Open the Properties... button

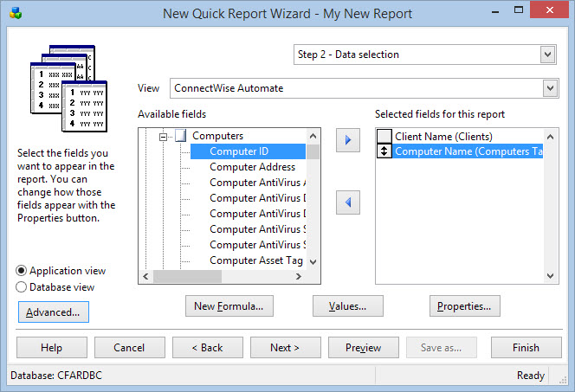[465, 306]
